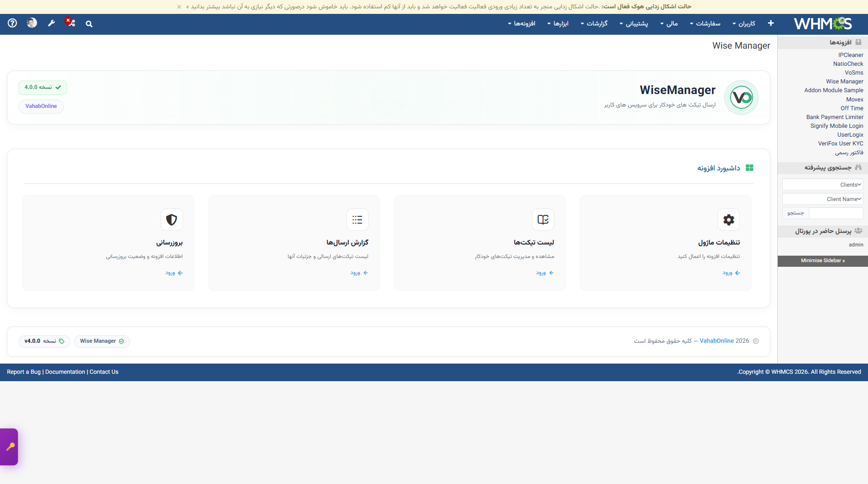The height and width of the screenshot is (484, 868).
Task: Open Addon Module Sample link
Action: tap(834, 90)
